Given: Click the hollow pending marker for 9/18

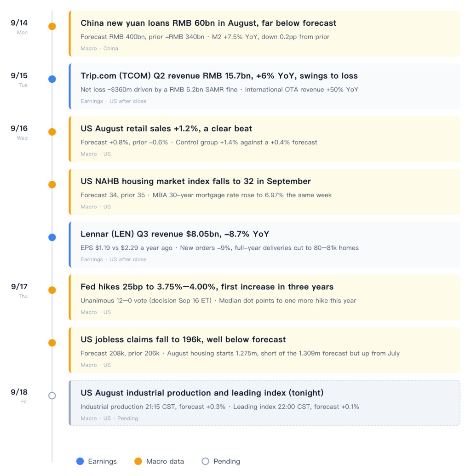Looking at the screenshot, I should [x=52, y=396].
